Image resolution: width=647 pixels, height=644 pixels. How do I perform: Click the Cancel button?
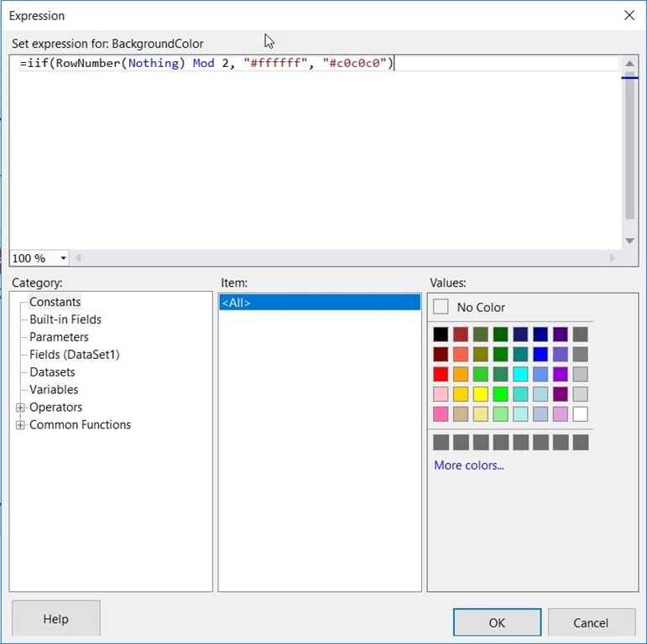point(592,622)
